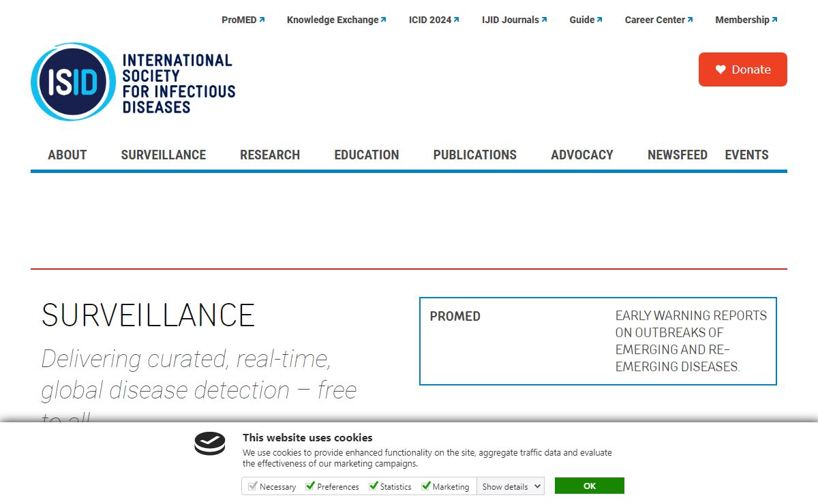Click the 'This website uses cookies' heading
Image resolution: width=818 pixels, height=504 pixels.
coord(307,438)
